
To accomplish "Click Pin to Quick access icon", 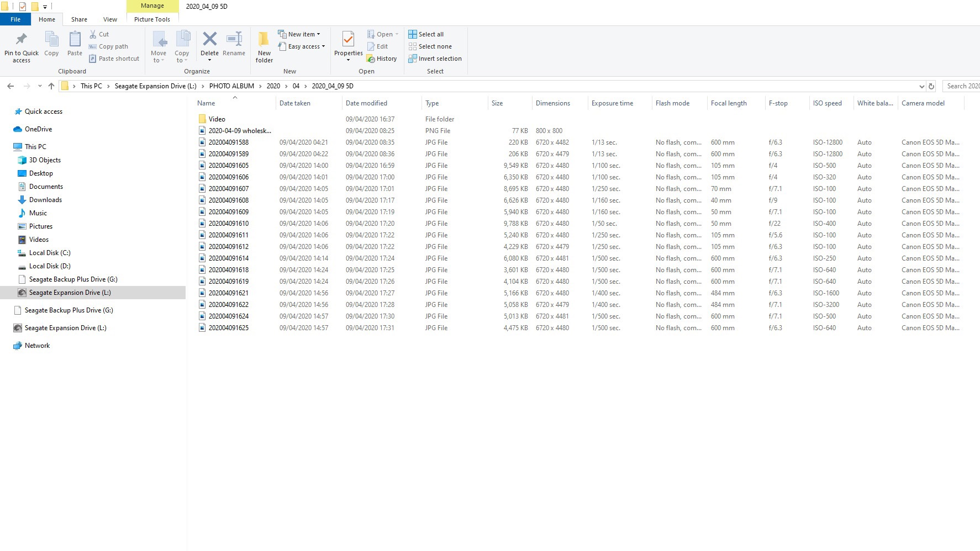I will [22, 39].
